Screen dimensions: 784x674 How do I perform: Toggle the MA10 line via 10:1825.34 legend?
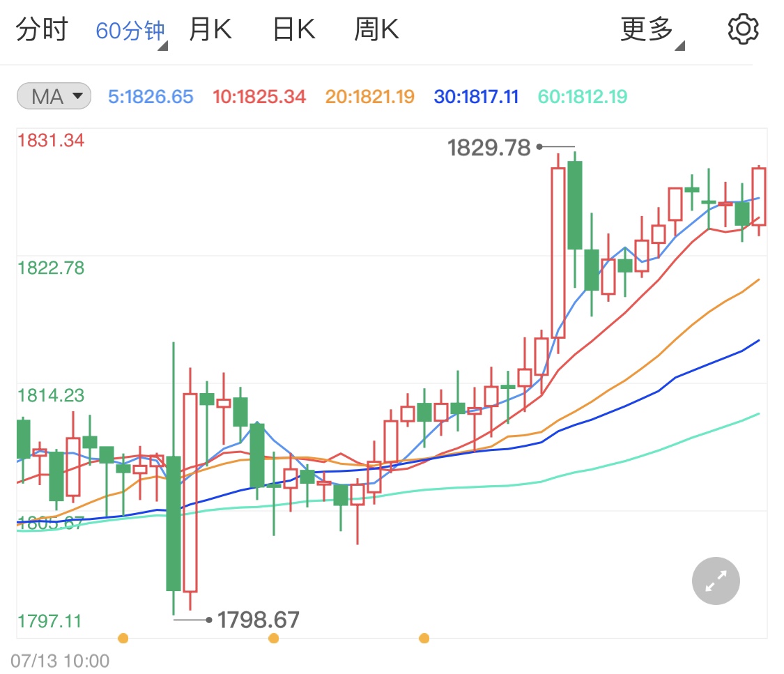(259, 96)
